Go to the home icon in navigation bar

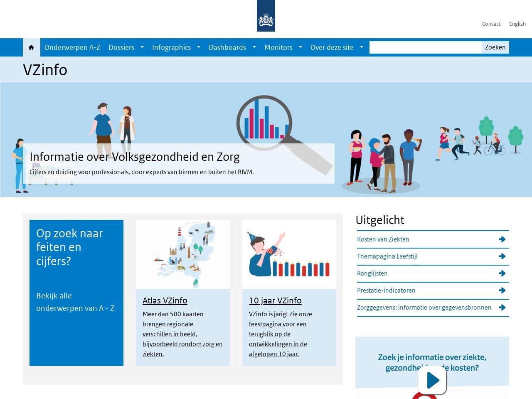coord(31,47)
